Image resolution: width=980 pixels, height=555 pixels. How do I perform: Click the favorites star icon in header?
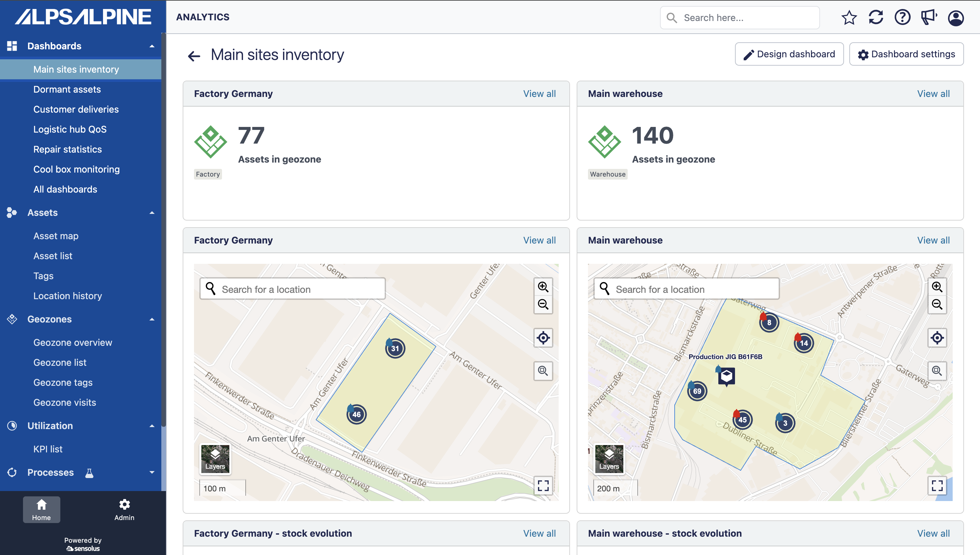(849, 18)
